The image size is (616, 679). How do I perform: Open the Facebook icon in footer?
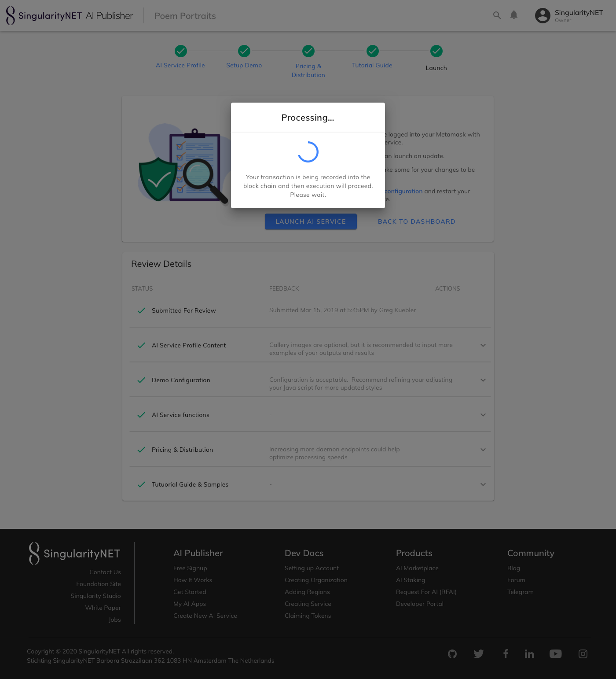[506, 653]
